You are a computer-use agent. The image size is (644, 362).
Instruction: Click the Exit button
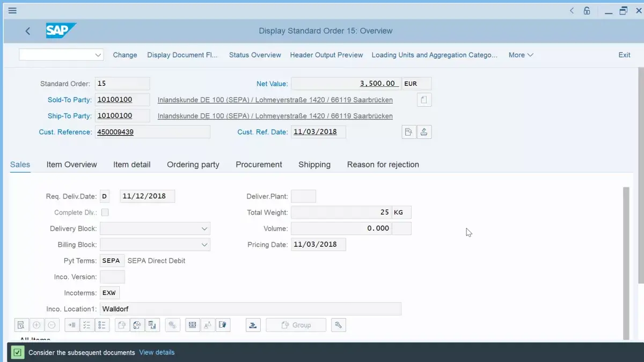(x=625, y=55)
